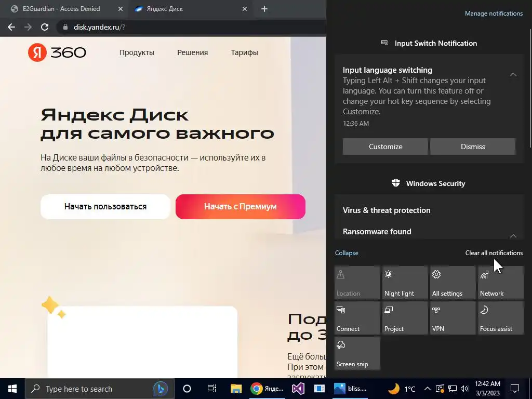Close Action Center via notification icon
The width and height of the screenshot is (532, 399).
click(x=515, y=389)
